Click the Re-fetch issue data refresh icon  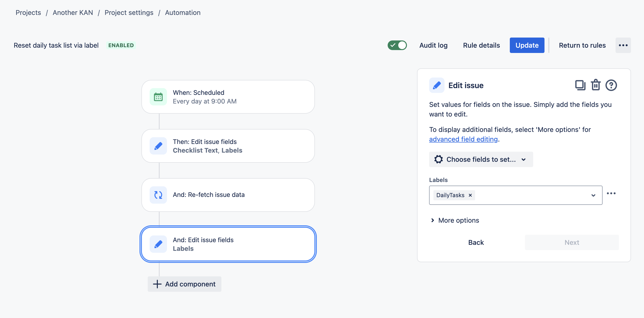pos(158,195)
